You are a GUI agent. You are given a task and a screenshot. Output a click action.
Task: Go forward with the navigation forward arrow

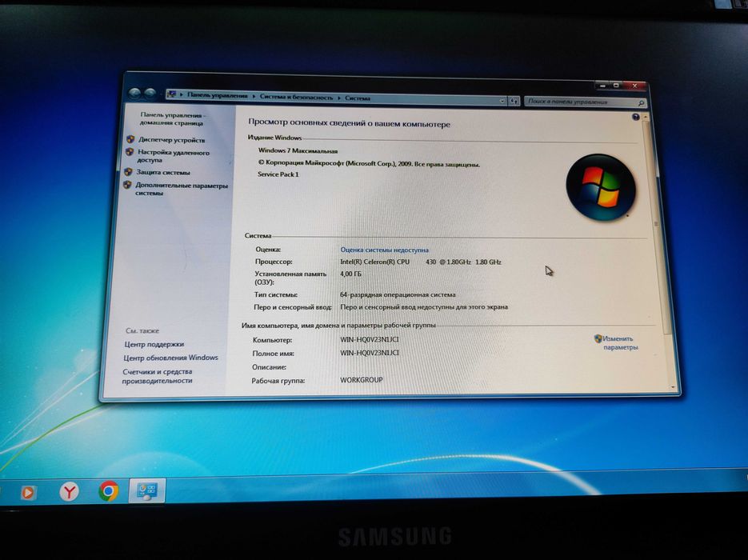150,94
